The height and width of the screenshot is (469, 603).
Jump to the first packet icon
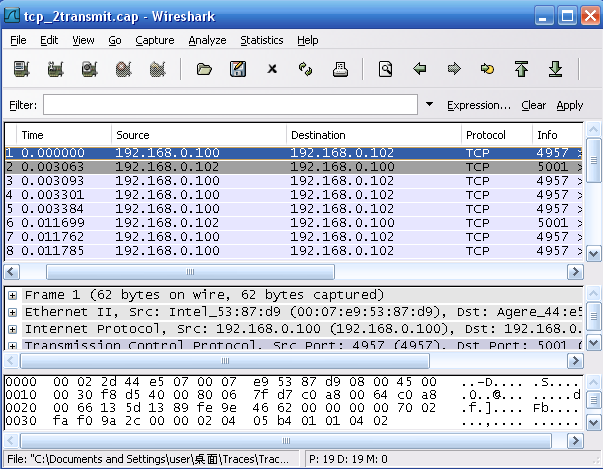pos(521,69)
